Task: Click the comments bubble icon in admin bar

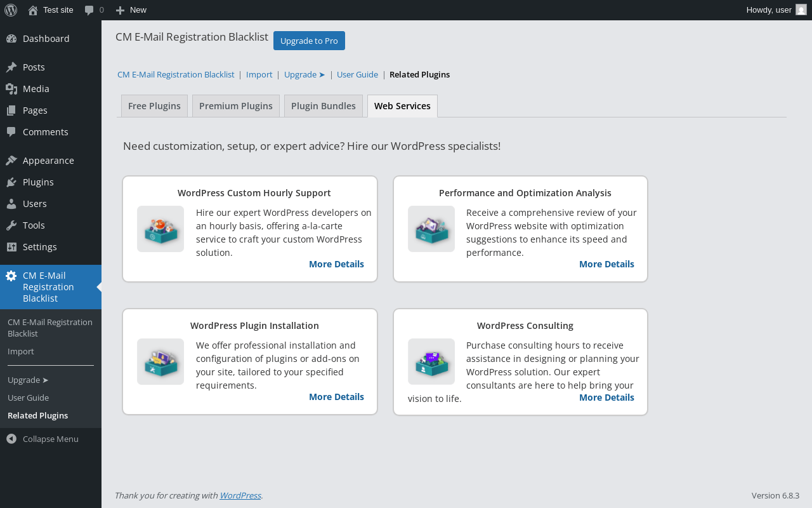Action: point(89,10)
